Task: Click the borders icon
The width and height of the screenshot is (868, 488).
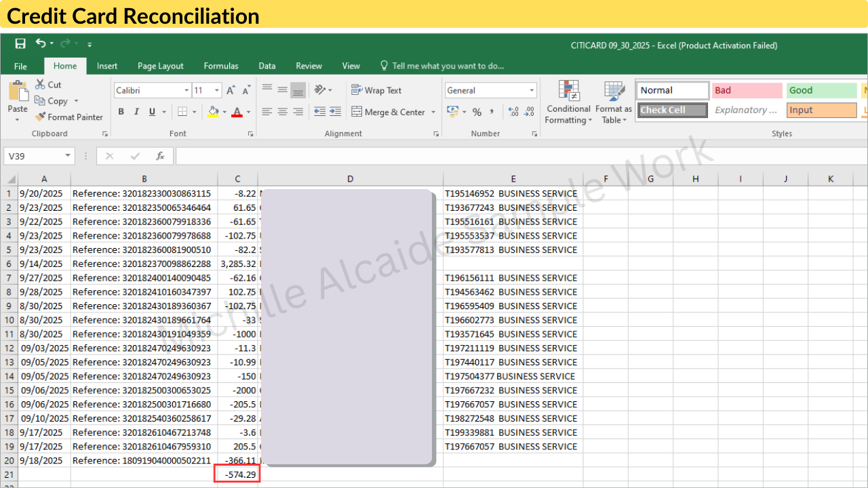Action: click(182, 112)
